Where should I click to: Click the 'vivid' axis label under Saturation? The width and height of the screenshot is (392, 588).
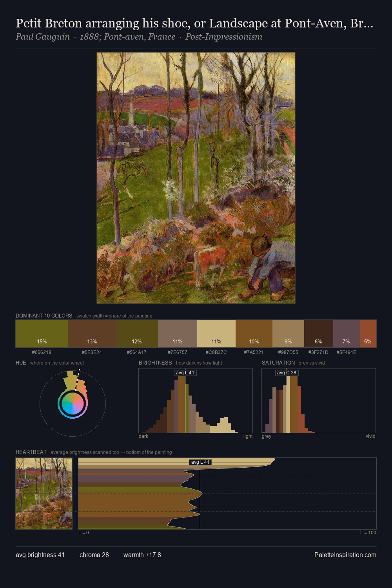[370, 436]
